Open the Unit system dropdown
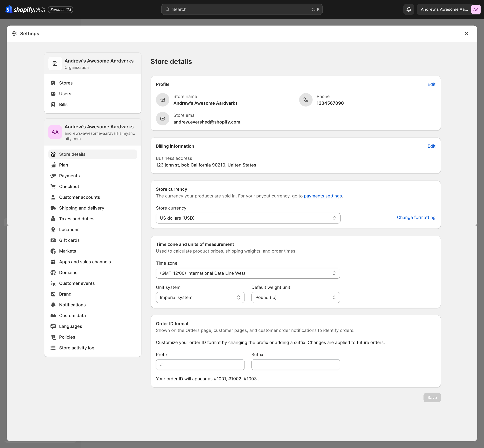Image resolution: width=484 pixels, height=448 pixels. point(200,297)
